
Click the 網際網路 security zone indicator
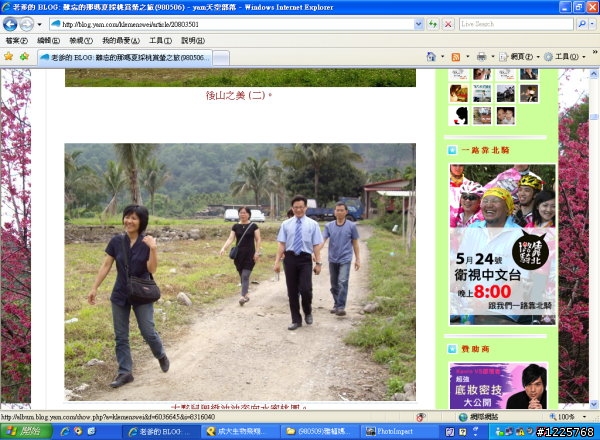478,417
